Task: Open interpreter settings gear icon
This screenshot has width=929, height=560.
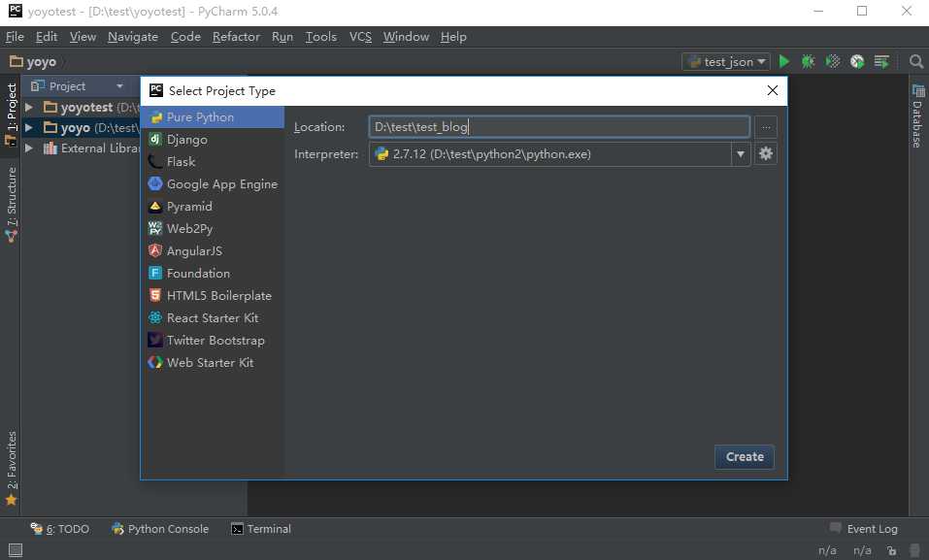Action: pyautogui.click(x=766, y=154)
